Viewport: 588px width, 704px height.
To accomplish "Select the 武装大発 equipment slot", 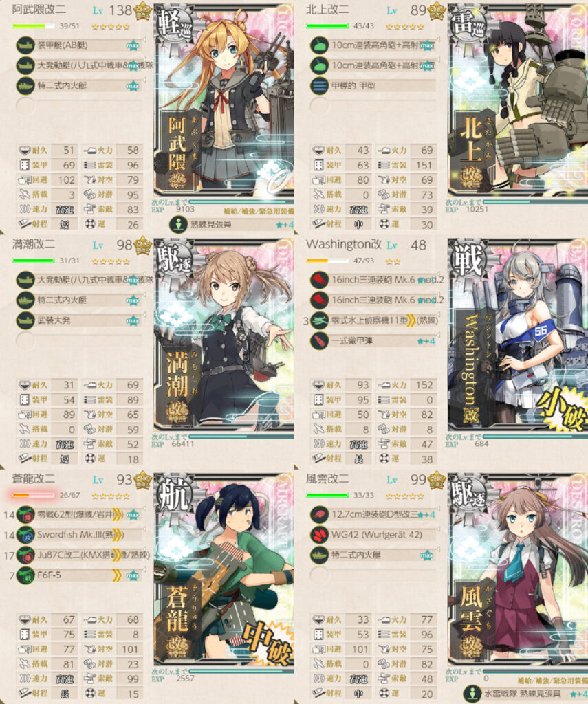I will click(x=81, y=320).
